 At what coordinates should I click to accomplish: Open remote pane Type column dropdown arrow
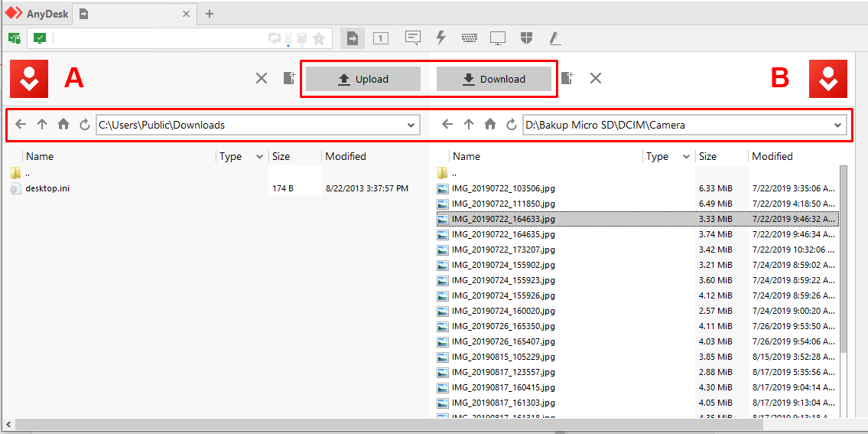click(687, 157)
